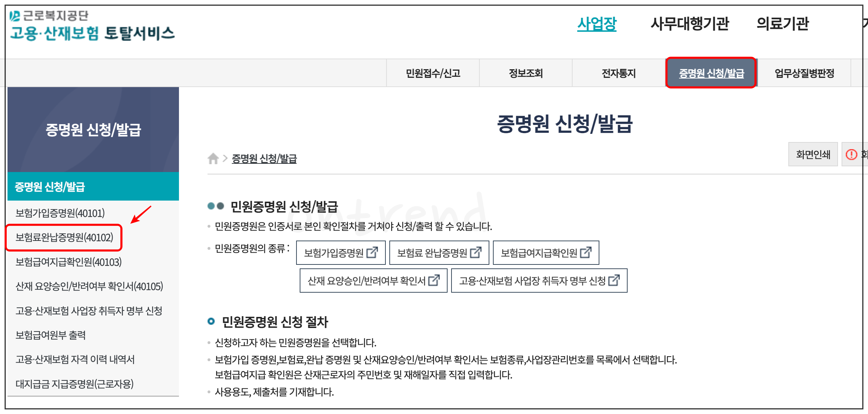The height and width of the screenshot is (414, 868).
Task: Select 보험료완납증명원(40102) in sidebar
Action: (x=64, y=237)
